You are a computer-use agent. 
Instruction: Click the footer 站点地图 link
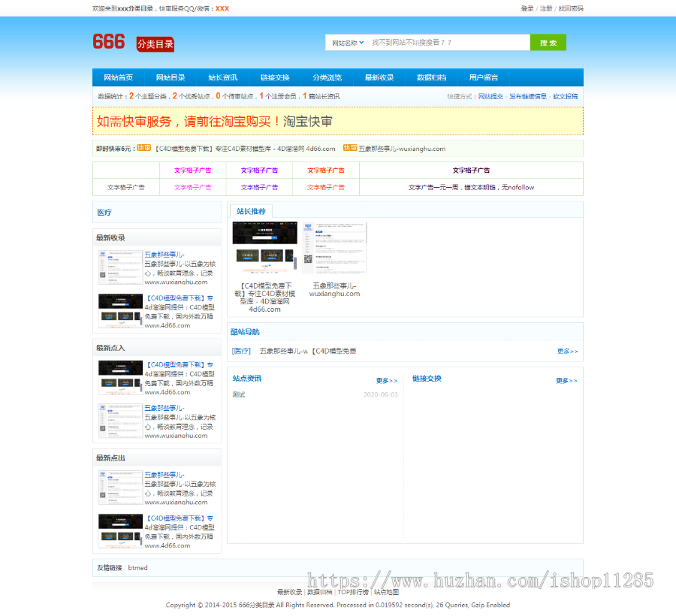coord(386,592)
